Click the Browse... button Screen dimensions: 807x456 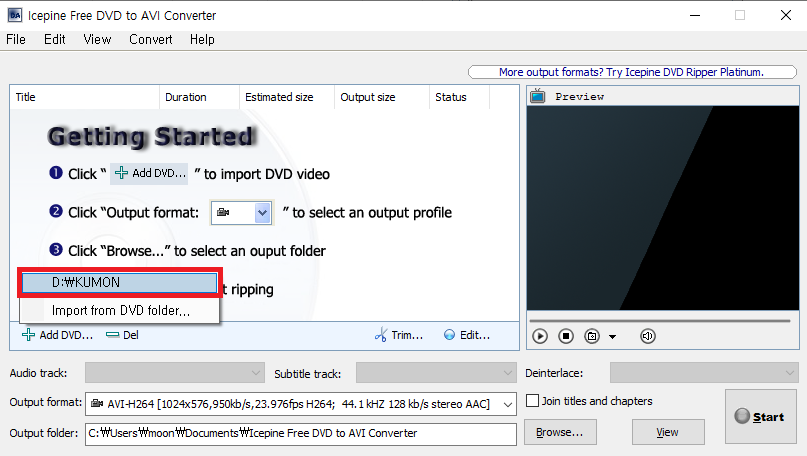(560, 432)
